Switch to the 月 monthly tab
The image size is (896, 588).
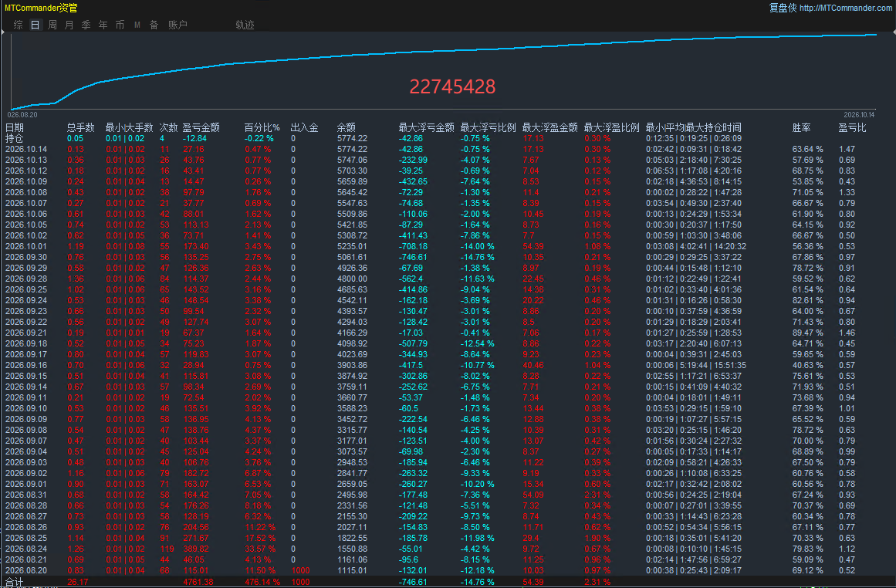coord(69,25)
